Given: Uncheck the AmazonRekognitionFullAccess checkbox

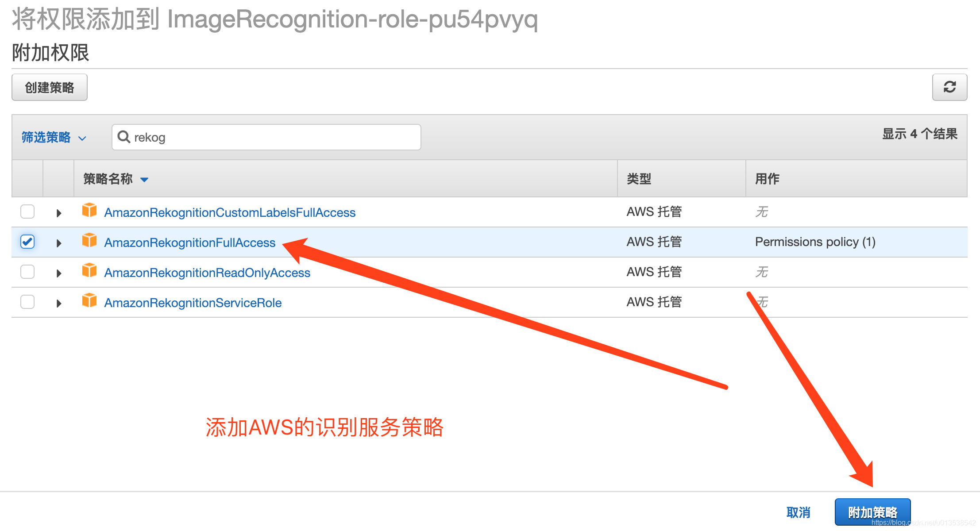Looking at the screenshot, I should click(x=27, y=242).
